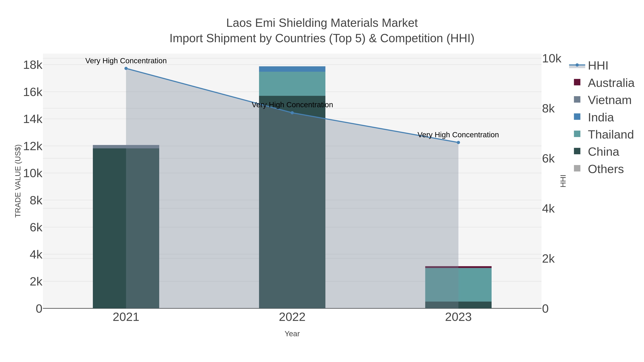Click the China dark-green legend swatch
Screen dimensions: 644x362
point(577,151)
